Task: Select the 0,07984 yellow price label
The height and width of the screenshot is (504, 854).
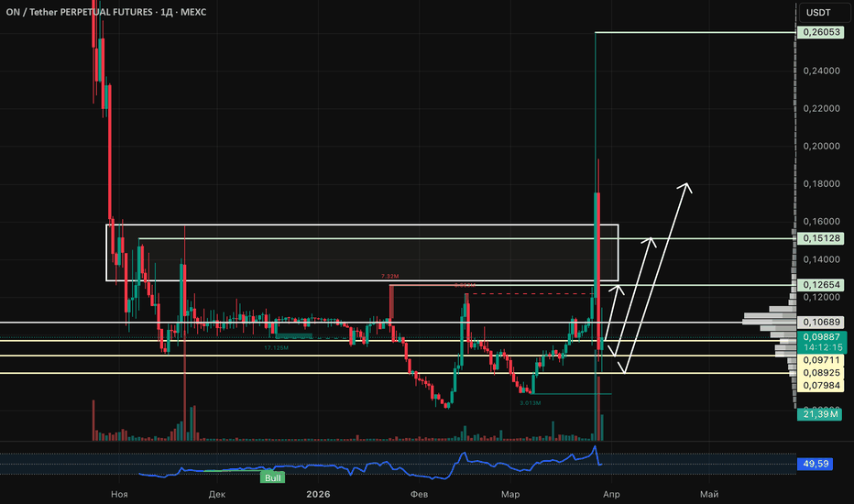Action: coord(821,386)
